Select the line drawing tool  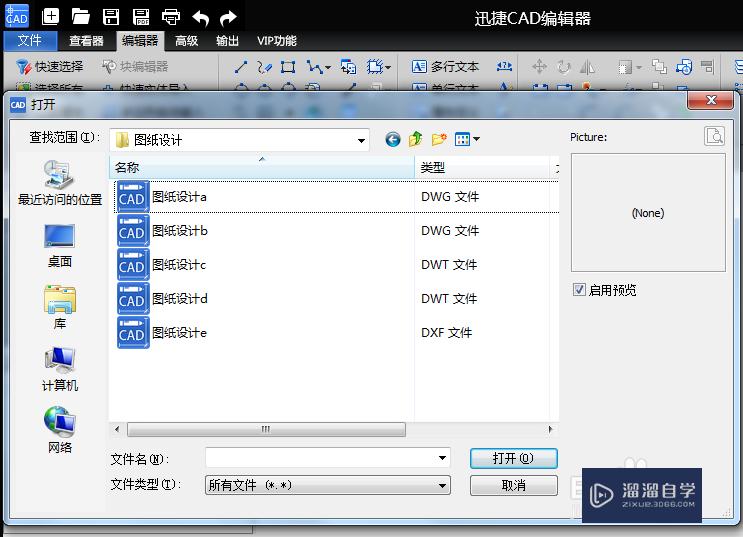point(241,67)
